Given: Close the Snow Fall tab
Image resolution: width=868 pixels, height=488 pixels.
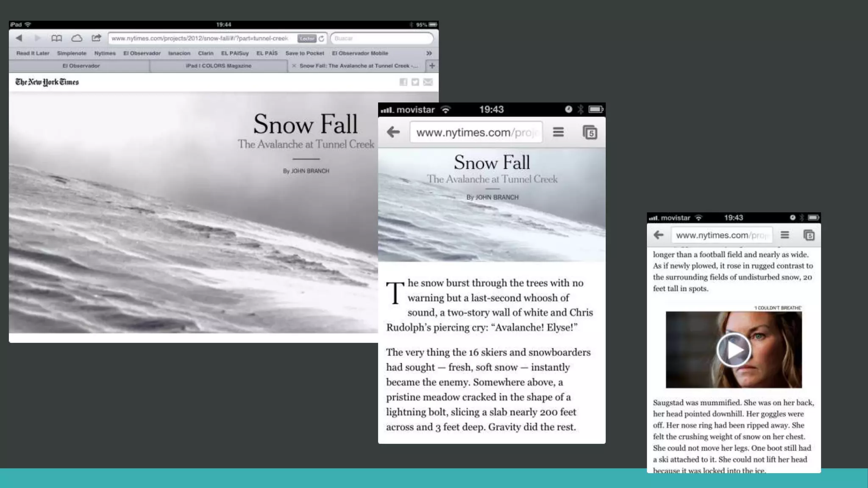Looking at the screenshot, I should click(x=294, y=66).
